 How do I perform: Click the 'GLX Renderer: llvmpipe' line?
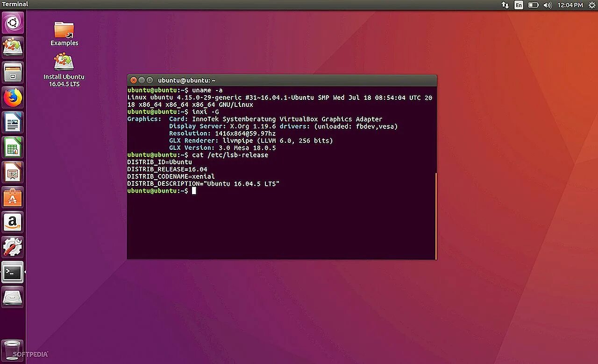pyautogui.click(x=251, y=140)
